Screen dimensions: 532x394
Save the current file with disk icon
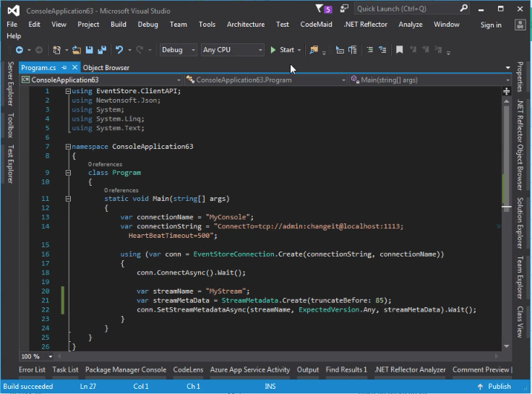[89, 50]
